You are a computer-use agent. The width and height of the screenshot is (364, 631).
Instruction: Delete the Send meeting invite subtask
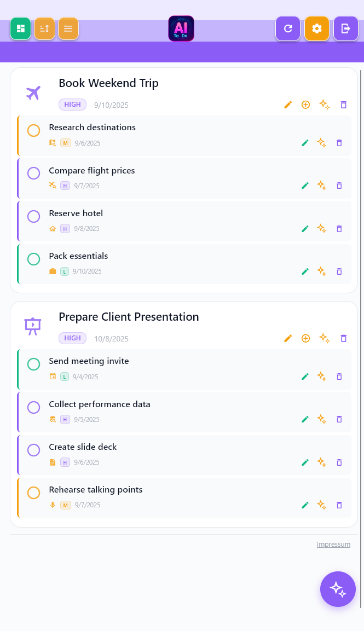coord(339,377)
